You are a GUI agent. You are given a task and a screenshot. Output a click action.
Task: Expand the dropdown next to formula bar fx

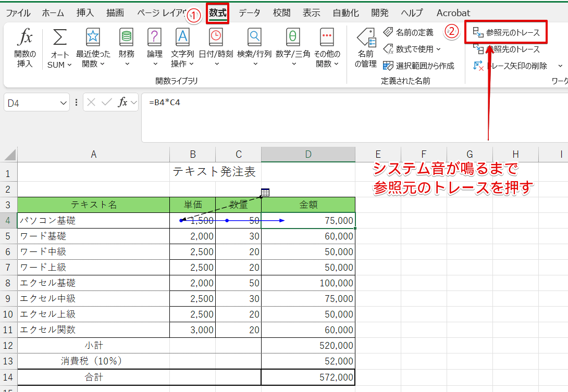click(134, 103)
